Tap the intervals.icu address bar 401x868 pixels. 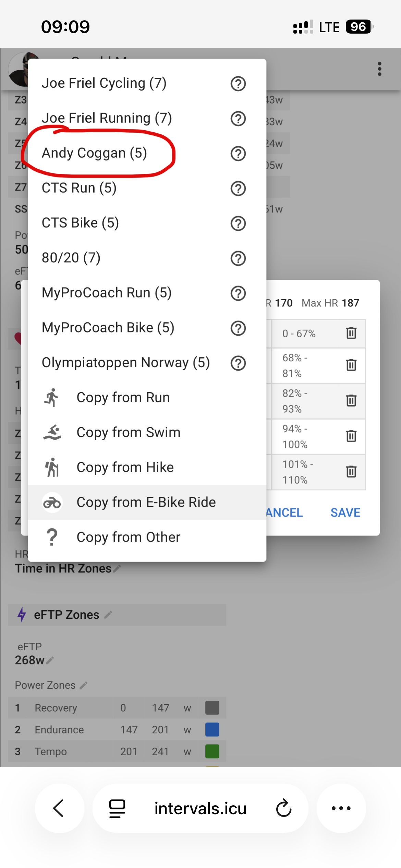200,808
